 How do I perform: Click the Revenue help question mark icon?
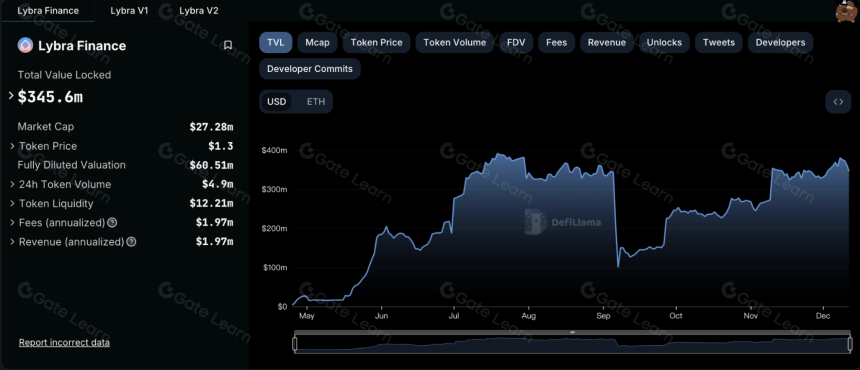pos(132,242)
